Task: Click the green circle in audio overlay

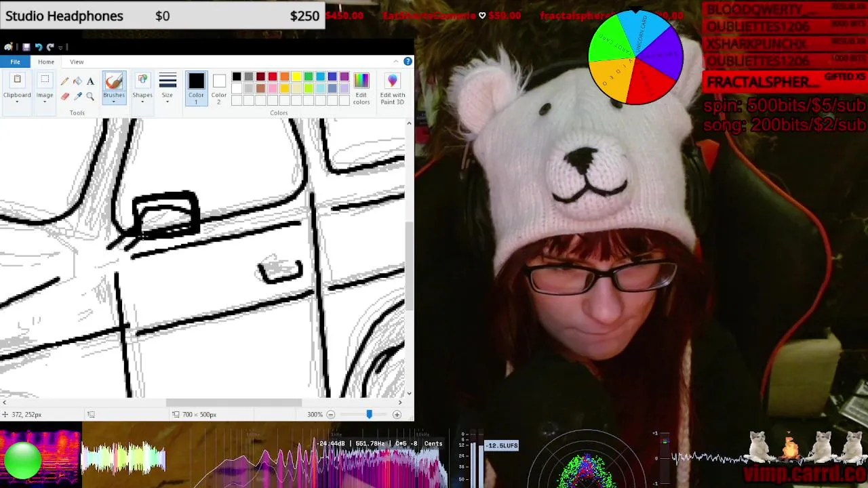Action: coord(22,460)
